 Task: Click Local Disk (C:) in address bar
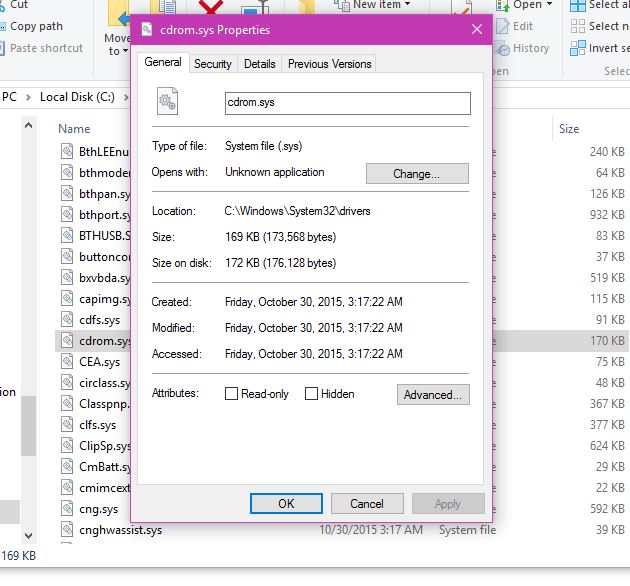point(77,97)
